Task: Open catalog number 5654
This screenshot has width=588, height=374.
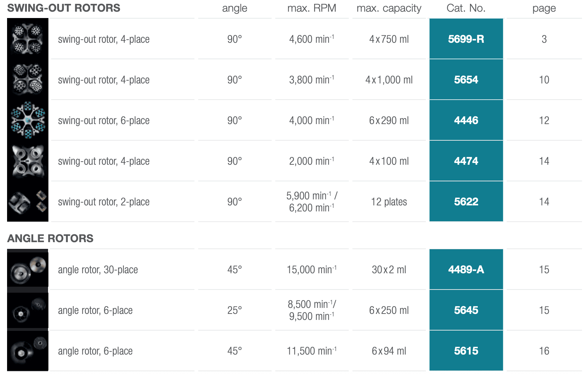Action: click(x=466, y=80)
